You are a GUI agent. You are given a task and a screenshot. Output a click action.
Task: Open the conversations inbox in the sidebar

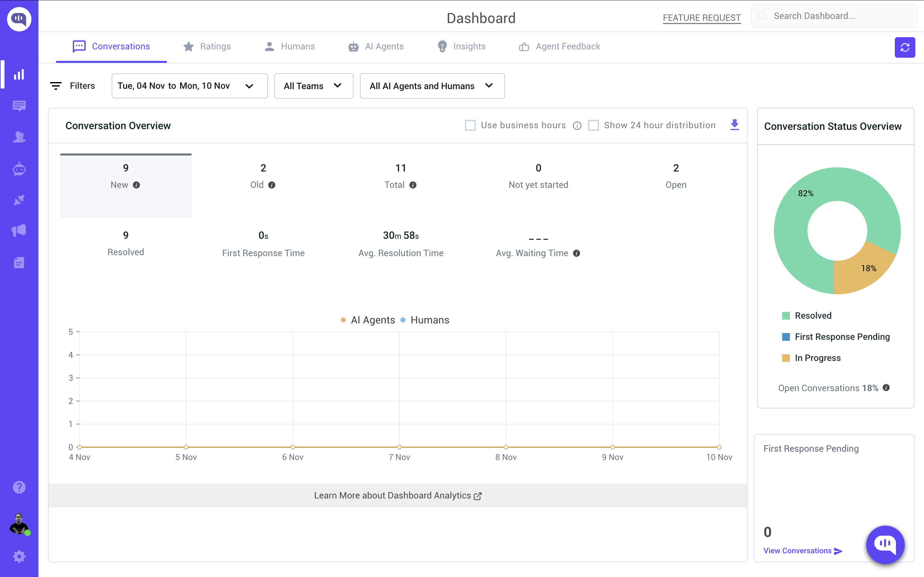[x=19, y=106]
